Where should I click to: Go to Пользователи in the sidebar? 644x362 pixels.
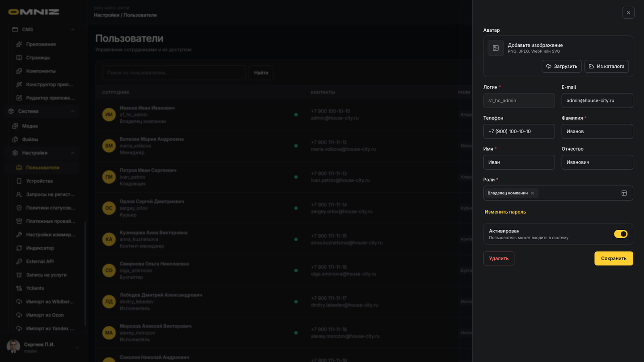(43, 168)
